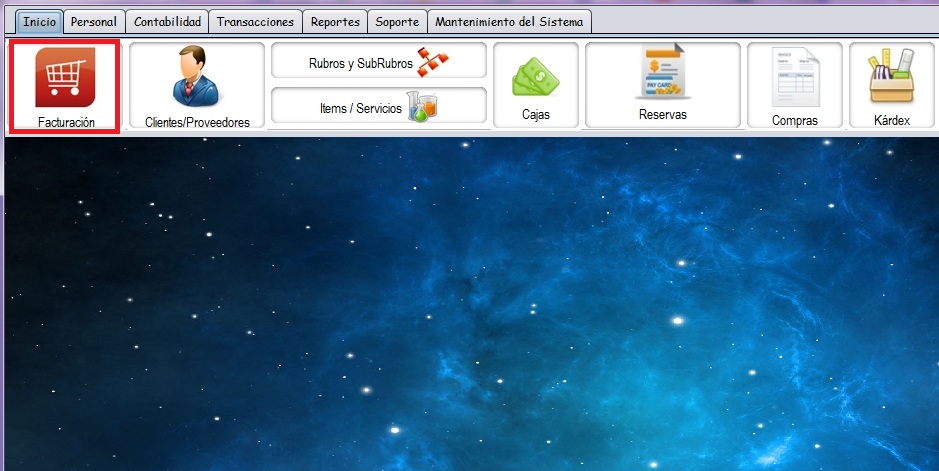
Task: Go to the Transacciones tab
Action: pos(256,21)
